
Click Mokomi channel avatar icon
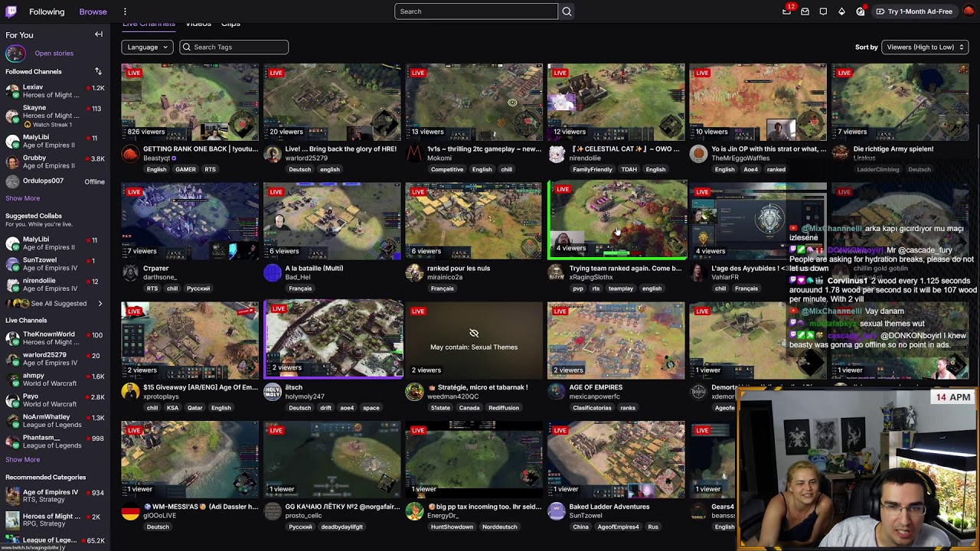[x=414, y=154]
